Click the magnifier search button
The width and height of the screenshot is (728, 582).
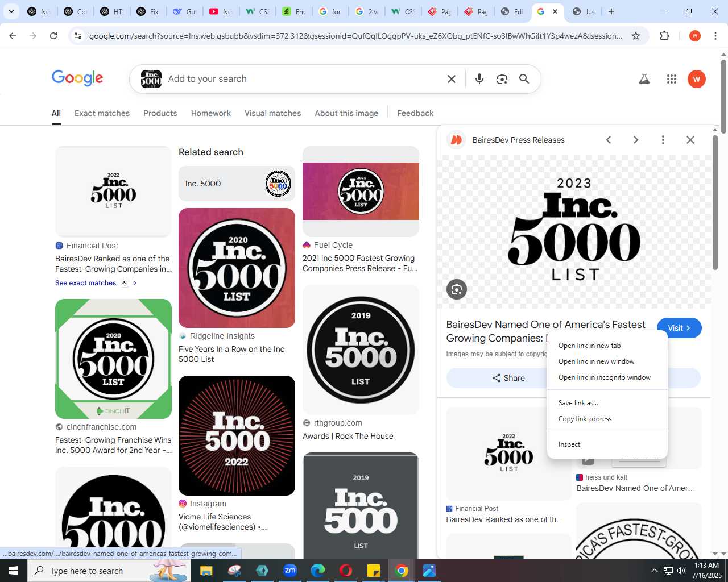click(524, 79)
